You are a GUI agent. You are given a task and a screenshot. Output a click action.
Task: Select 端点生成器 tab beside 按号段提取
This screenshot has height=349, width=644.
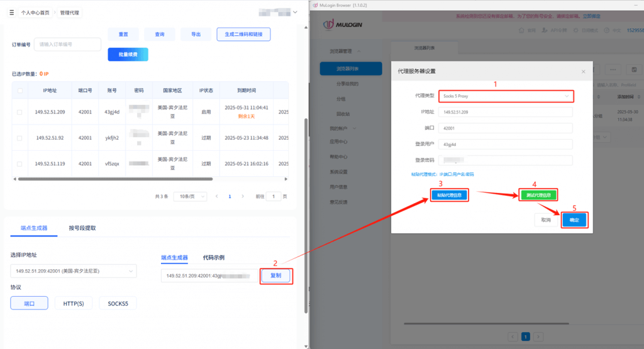pos(34,228)
